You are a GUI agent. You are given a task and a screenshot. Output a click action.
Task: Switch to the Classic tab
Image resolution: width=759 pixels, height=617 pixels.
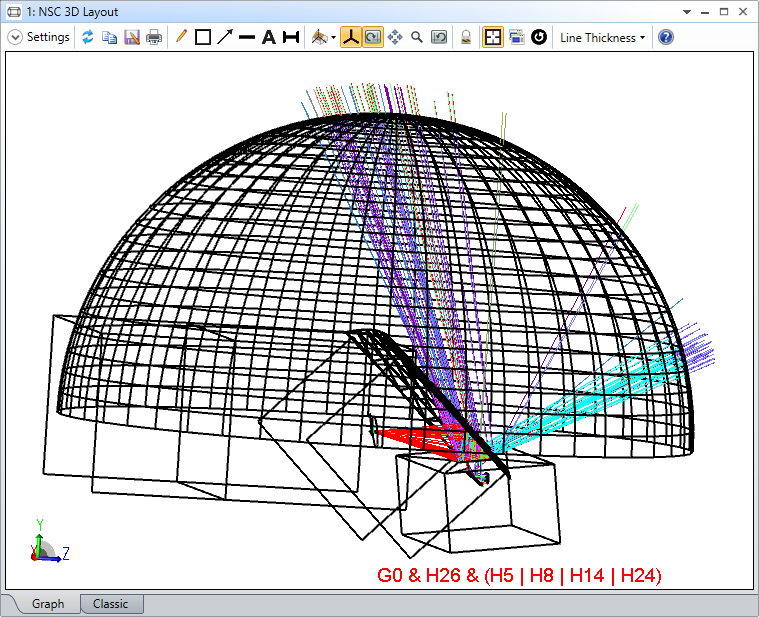coord(110,604)
